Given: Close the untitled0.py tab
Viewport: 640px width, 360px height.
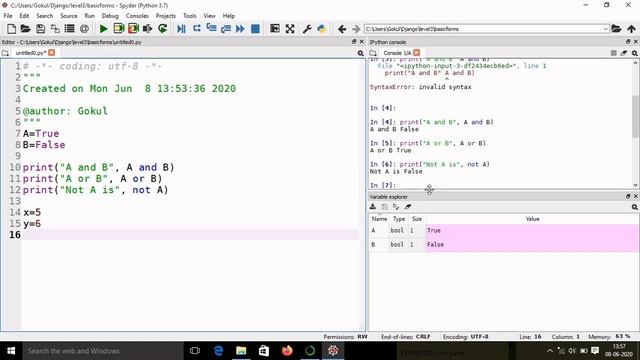Looking at the screenshot, I should [x=51, y=53].
